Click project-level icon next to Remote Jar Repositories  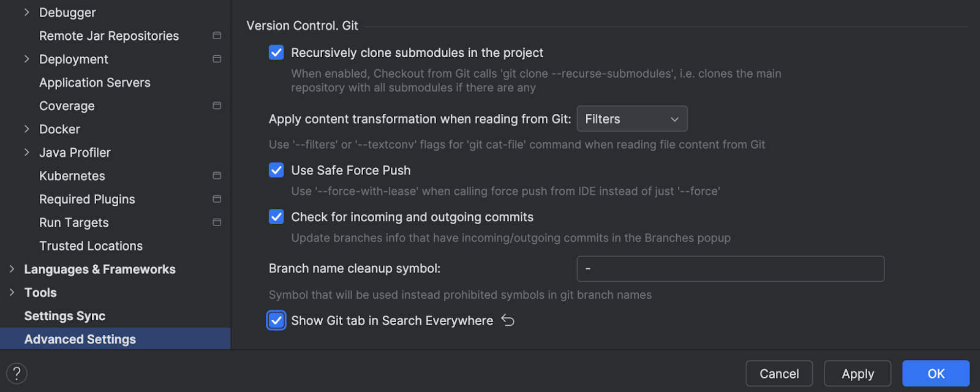pyautogui.click(x=217, y=36)
